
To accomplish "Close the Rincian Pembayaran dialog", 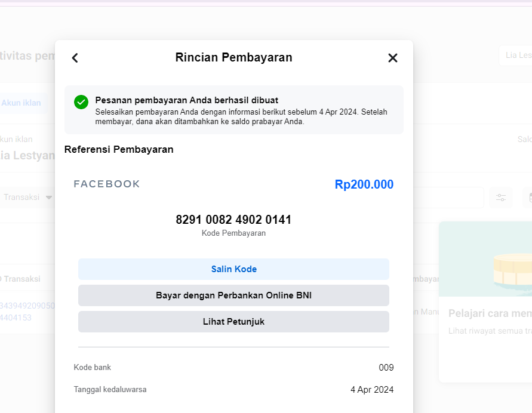I will [x=392, y=58].
